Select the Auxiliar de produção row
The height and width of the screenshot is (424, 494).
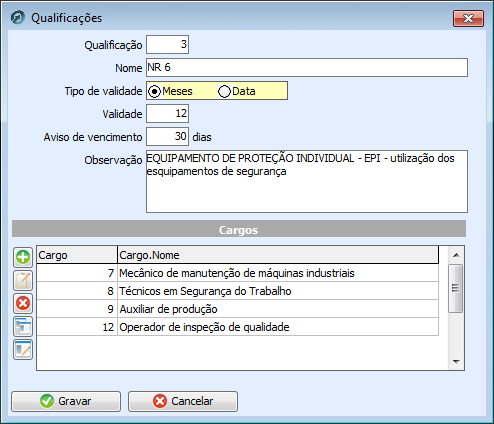[x=238, y=309]
